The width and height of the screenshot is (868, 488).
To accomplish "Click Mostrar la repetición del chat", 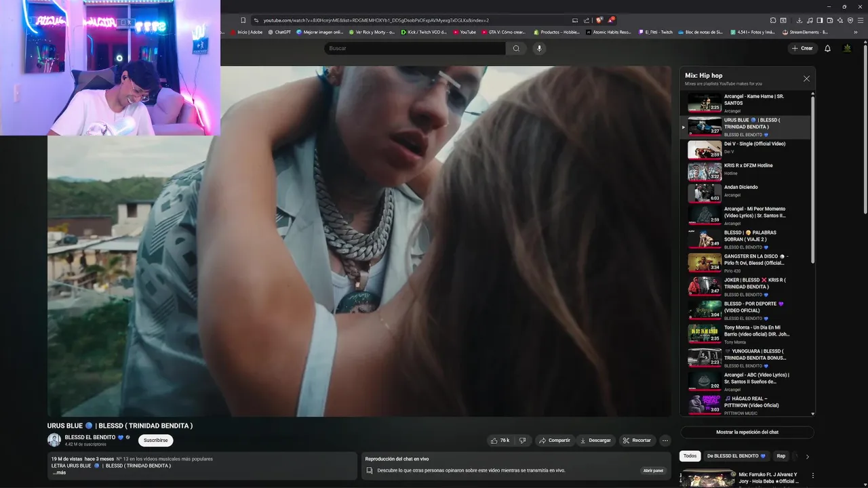I will tap(747, 432).
